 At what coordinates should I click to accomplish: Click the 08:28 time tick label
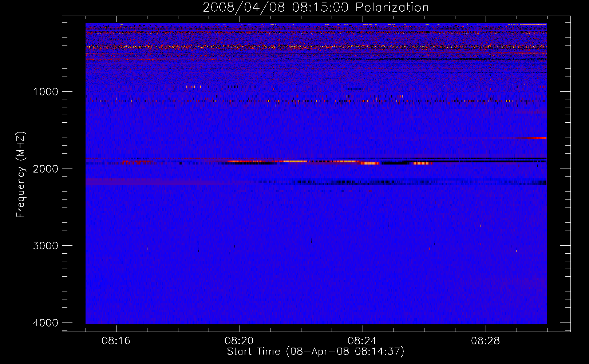tap(485, 341)
